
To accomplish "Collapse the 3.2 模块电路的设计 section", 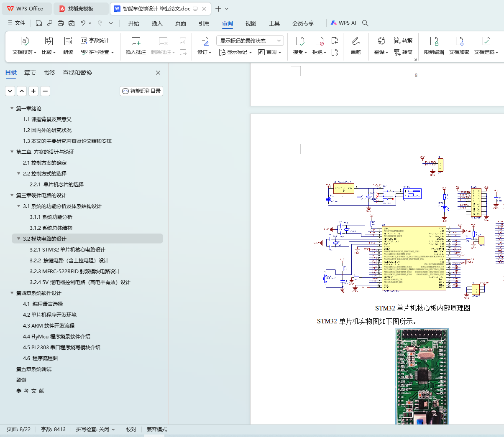I will (19, 239).
